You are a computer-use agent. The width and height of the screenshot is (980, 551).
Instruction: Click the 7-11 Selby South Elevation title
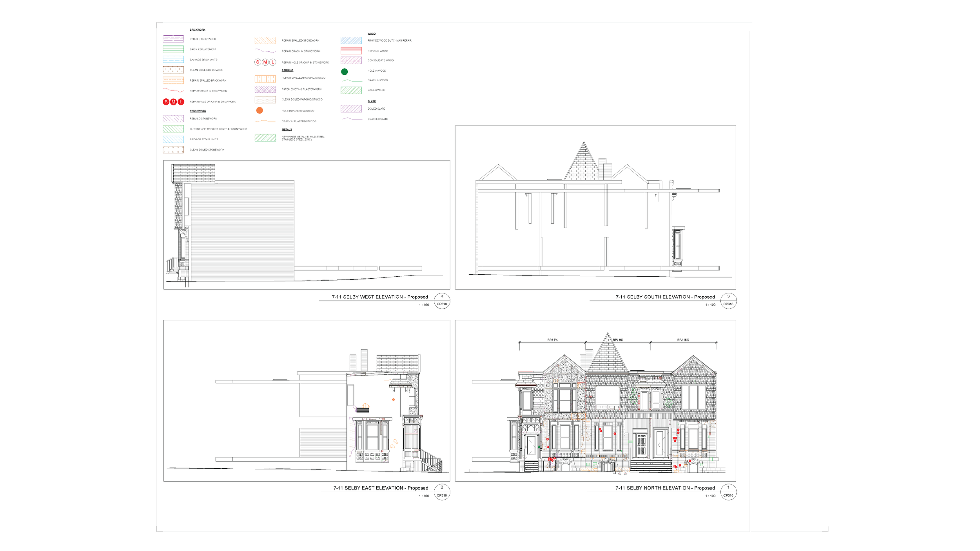(665, 297)
